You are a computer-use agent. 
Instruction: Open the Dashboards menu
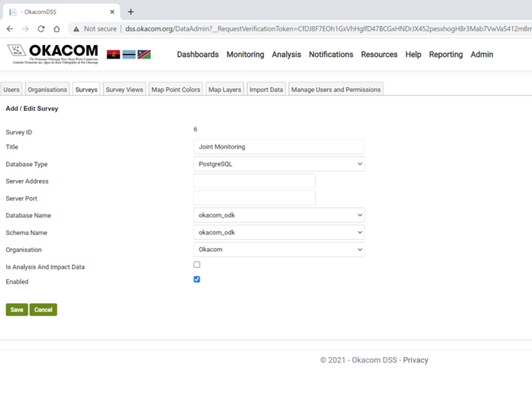point(198,55)
